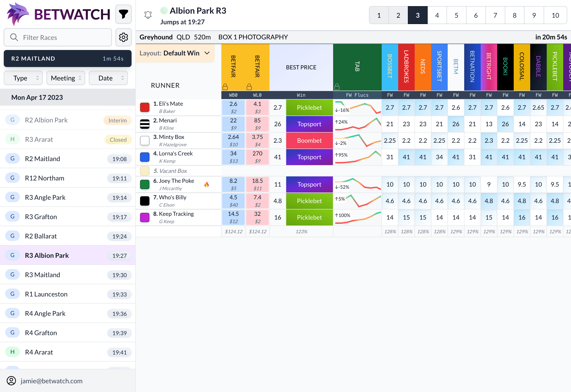Image resolution: width=571 pixels, height=392 pixels.
Task: Switch to race 5 tab
Action: (456, 15)
